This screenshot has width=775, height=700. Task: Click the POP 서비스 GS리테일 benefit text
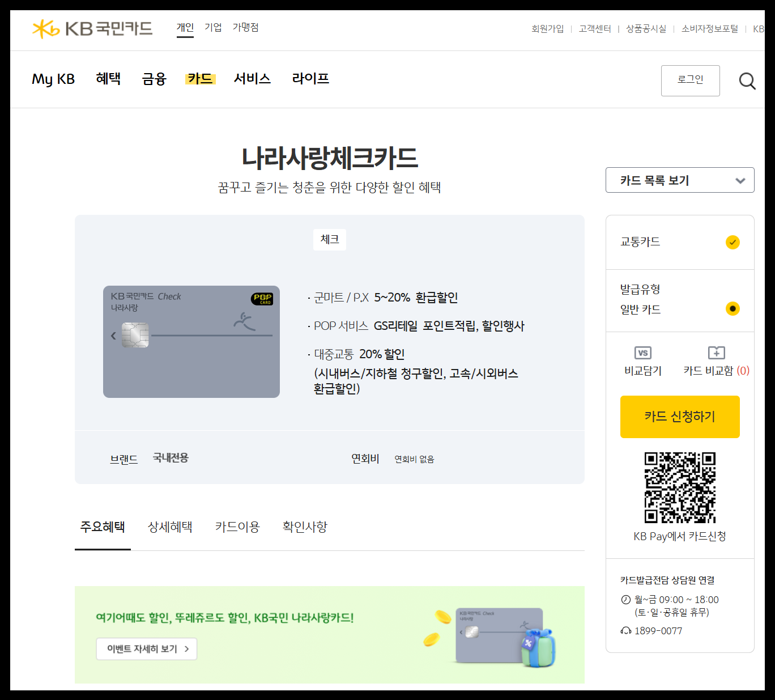coord(419,326)
